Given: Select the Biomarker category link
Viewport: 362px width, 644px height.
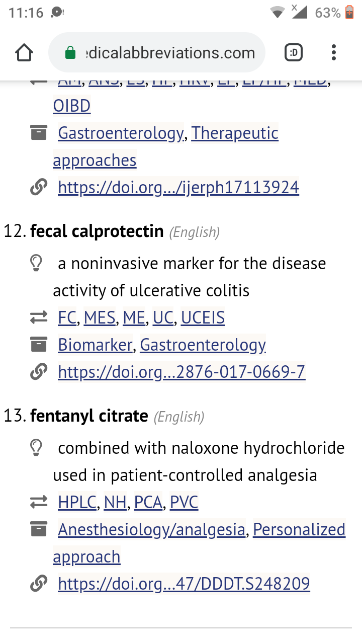Looking at the screenshot, I should click(x=95, y=345).
